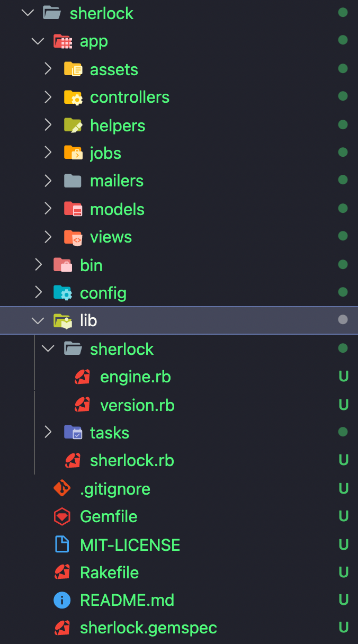The image size is (358, 644).
Task: Collapse the app folder chevron
Action: [38, 41]
